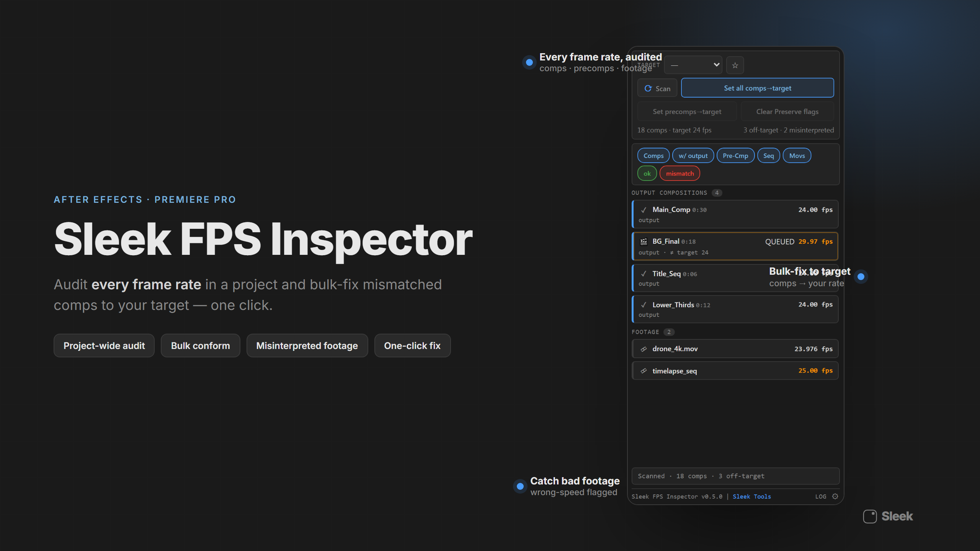Image resolution: width=980 pixels, height=551 pixels.
Task: Toggle the Movs filter chip
Action: (797, 156)
